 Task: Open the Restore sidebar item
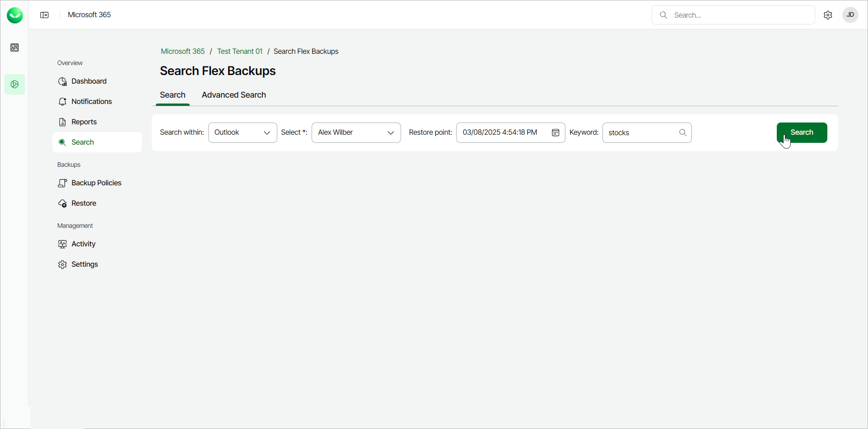pyautogui.click(x=84, y=203)
